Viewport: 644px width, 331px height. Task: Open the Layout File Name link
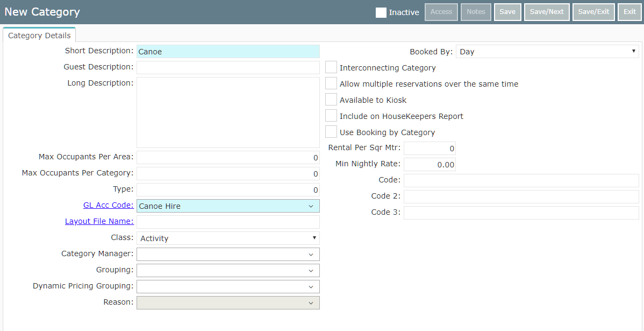click(99, 221)
